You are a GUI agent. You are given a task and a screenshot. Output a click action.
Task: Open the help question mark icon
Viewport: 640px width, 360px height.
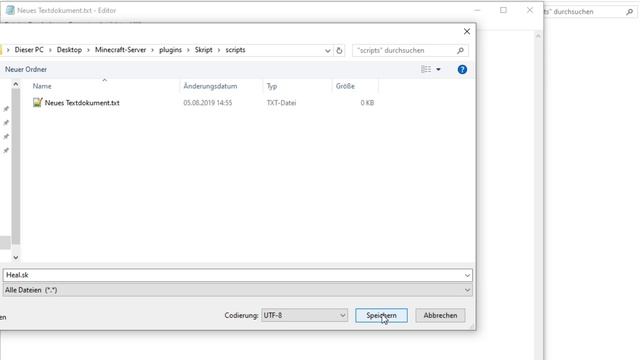[x=462, y=69]
